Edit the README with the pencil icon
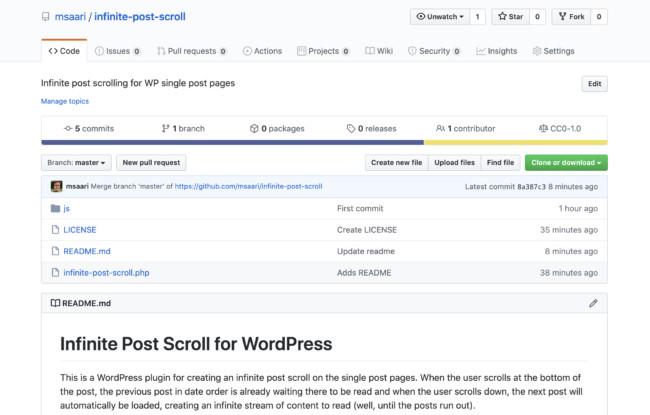 point(593,303)
